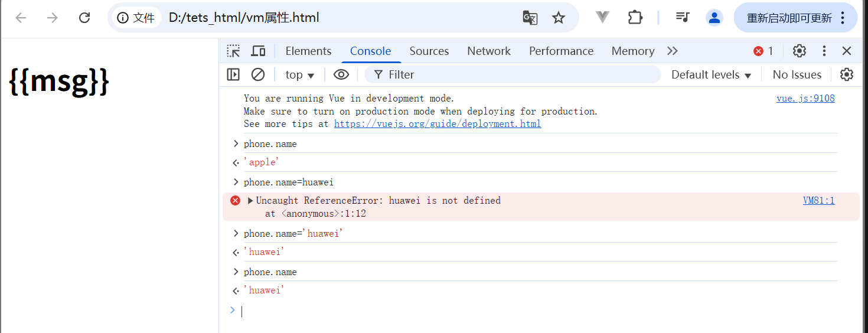
Task: Open the Default levels dropdown
Action: [711, 75]
